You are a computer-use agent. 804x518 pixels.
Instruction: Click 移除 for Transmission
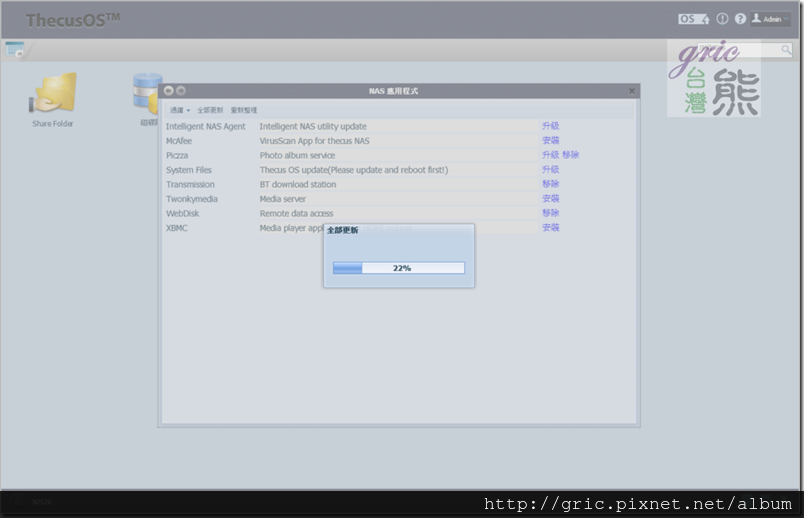pos(551,184)
